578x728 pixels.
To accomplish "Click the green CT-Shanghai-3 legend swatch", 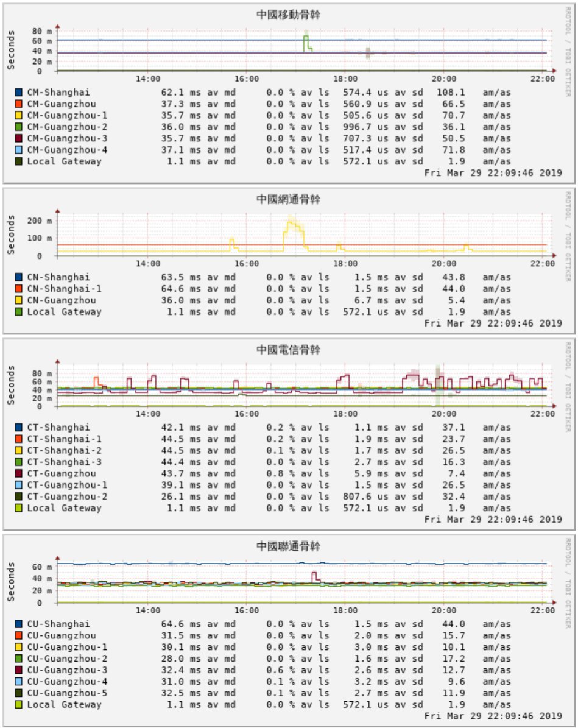I will click(x=18, y=462).
